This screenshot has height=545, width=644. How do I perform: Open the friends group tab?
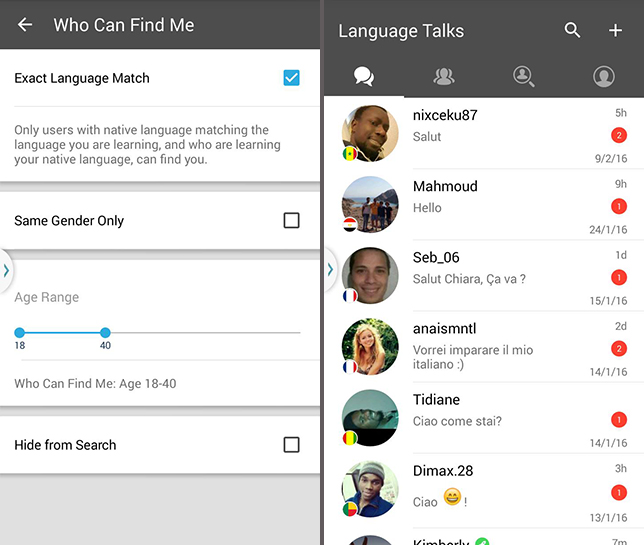[444, 76]
